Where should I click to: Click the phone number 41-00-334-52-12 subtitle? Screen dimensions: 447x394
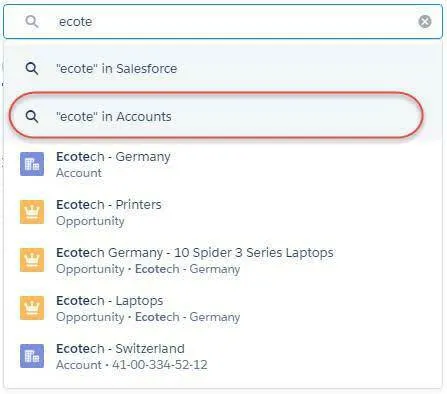[160, 365]
